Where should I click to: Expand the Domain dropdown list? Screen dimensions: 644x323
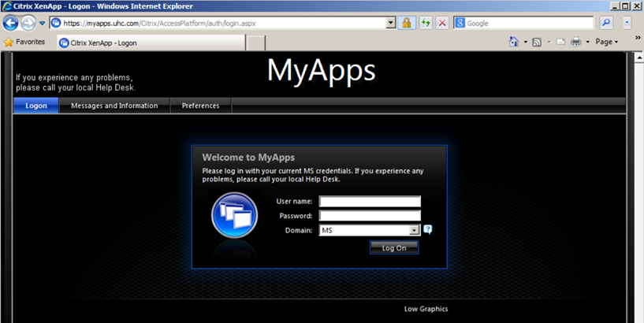414,230
